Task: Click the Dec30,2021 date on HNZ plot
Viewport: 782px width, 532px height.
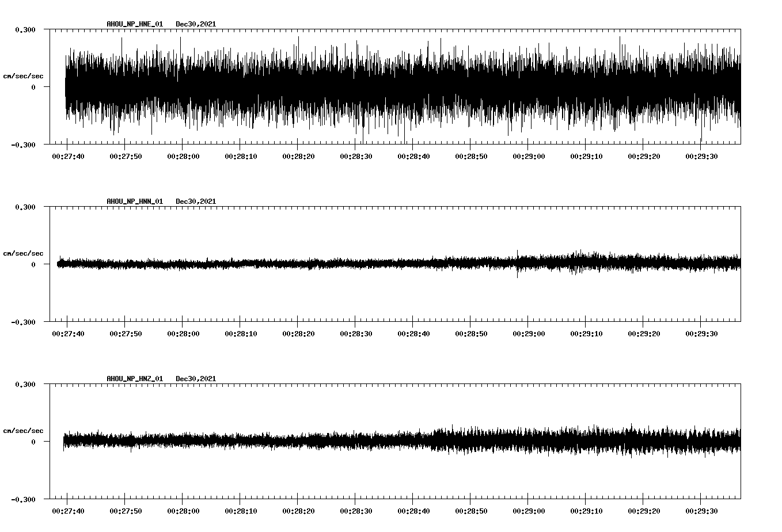Action: pyautogui.click(x=196, y=379)
